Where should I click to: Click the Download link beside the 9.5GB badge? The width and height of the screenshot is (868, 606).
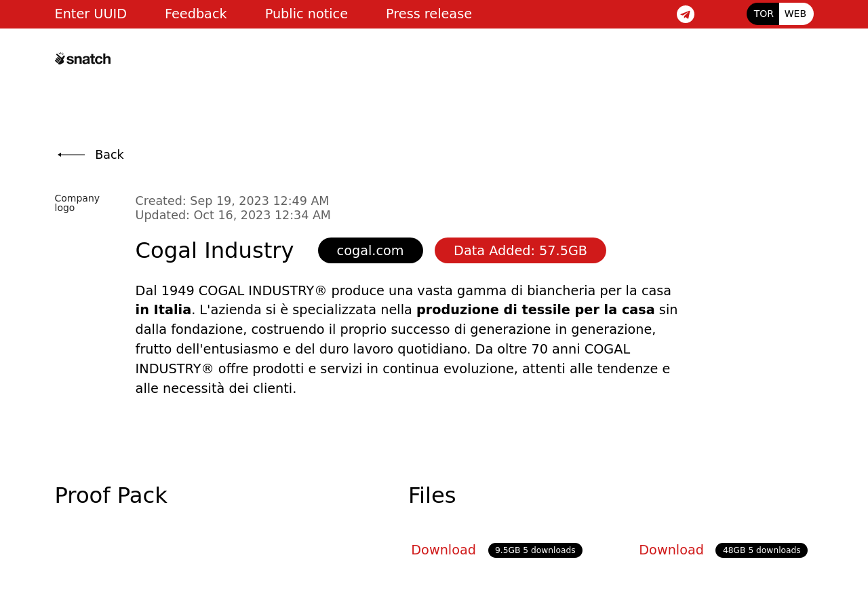pos(443,550)
